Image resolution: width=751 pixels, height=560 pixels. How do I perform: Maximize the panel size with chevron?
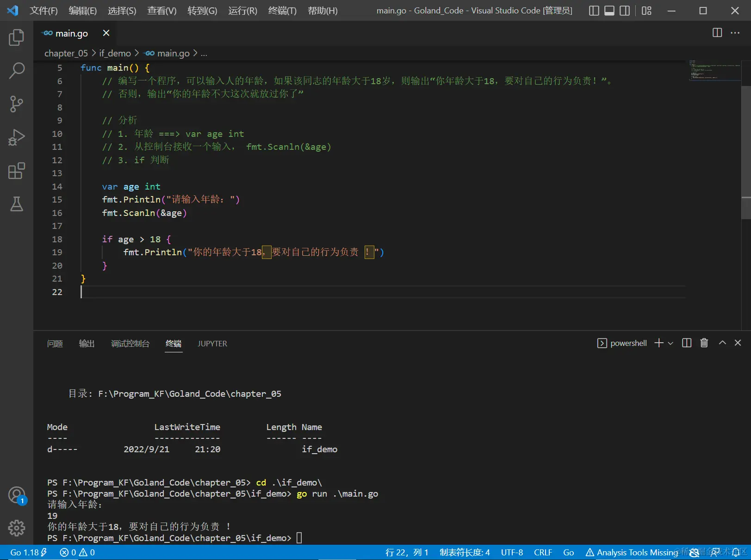click(x=722, y=343)
